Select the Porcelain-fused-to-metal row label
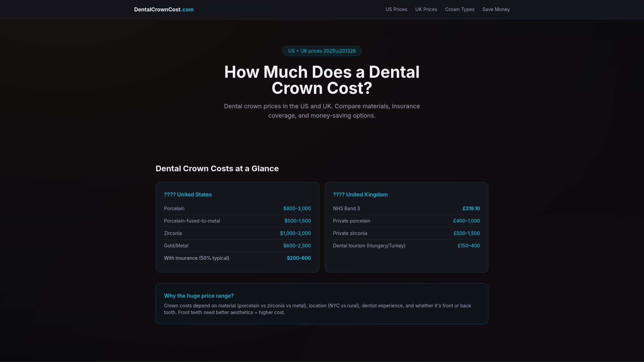 (x=192, y=221)
